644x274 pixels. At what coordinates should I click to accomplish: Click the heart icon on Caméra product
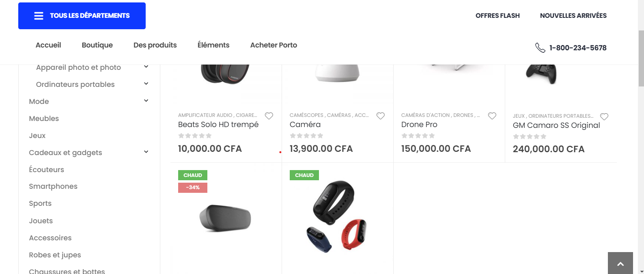tap(380, 116)
